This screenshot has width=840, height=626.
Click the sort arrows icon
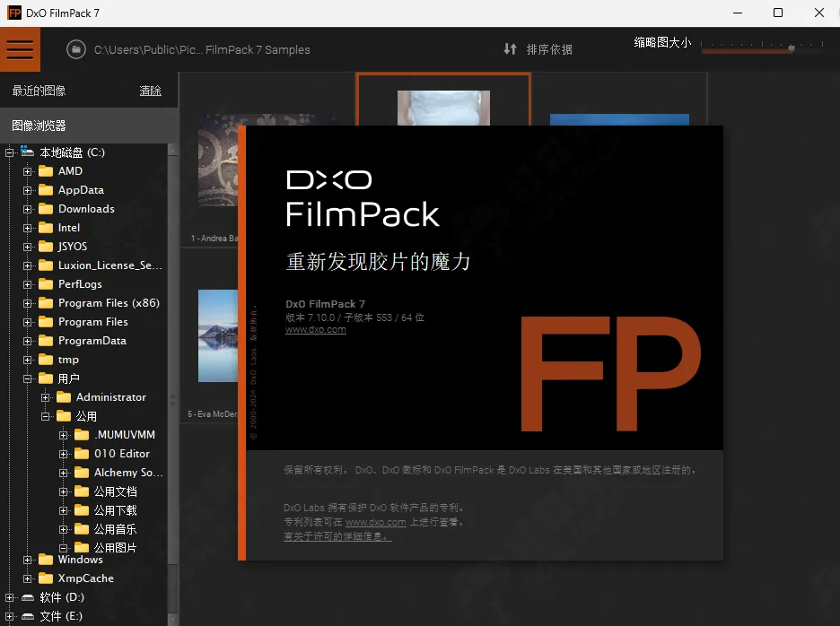click(x=510, y=49)
